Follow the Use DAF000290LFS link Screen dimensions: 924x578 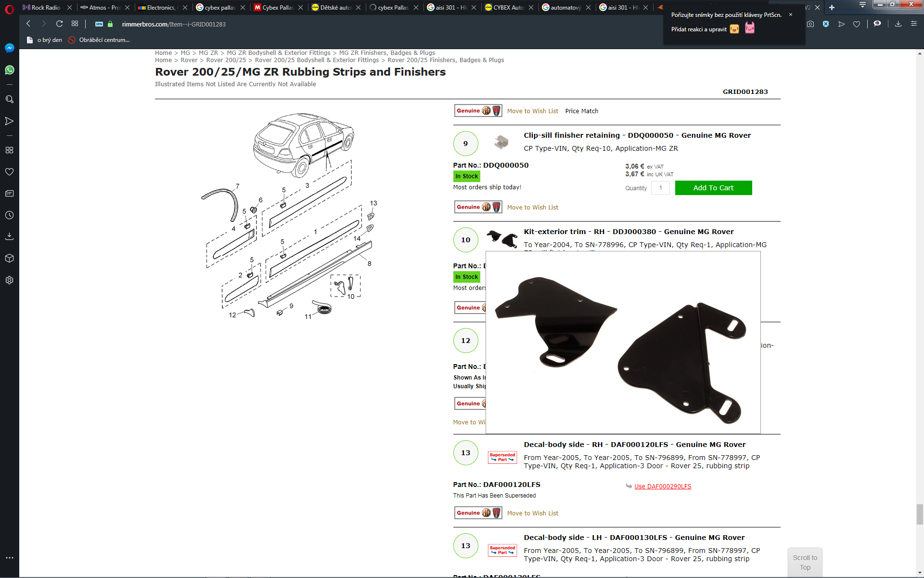tap(663, 486)
